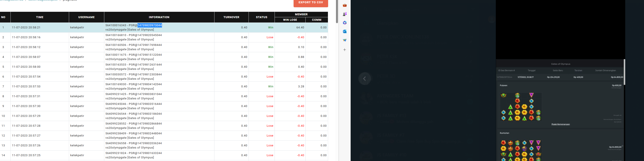The width and height of the screenshot is (644, 161).
Task: Click the 0.88 win lose value
Action: pos(301,57)
